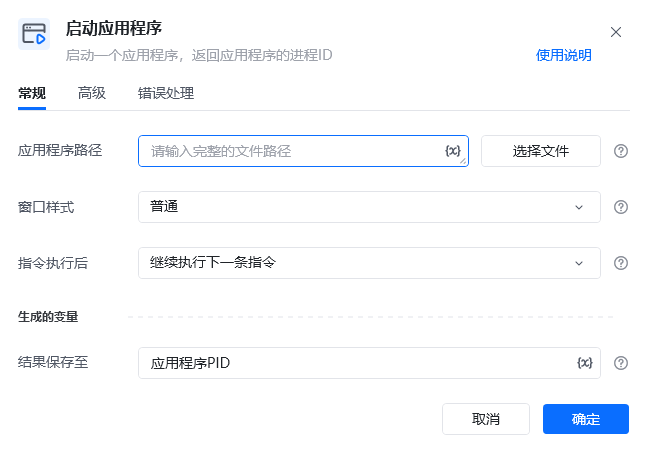Click the 取消 button
This screenshot has width=648, height=453.
point(486,419)
